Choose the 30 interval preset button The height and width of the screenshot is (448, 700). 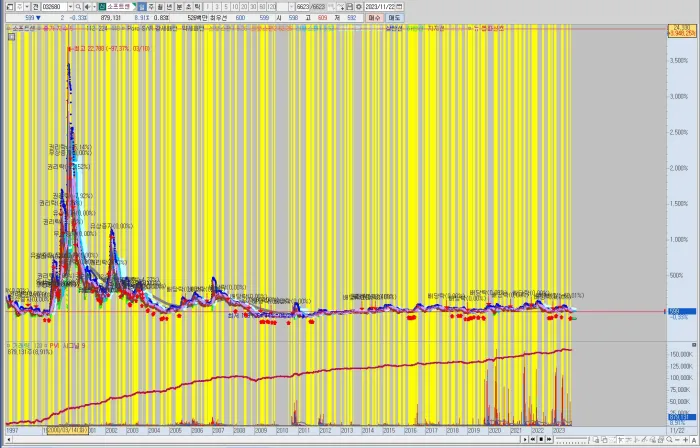pyautogui.click(x=253, y=7)
